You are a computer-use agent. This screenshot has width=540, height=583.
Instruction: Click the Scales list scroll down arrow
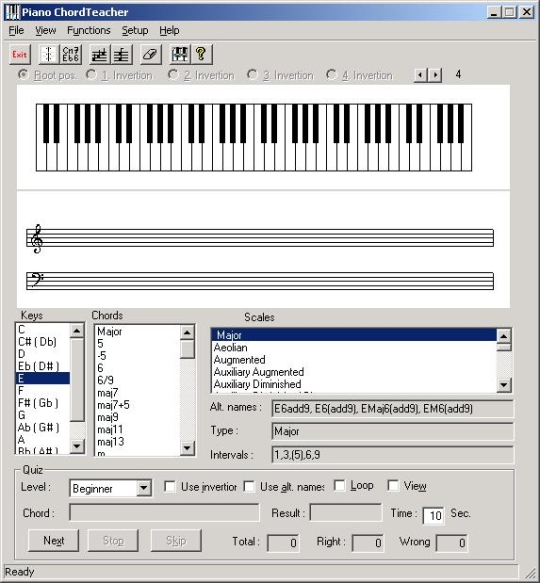coord(504,385)
